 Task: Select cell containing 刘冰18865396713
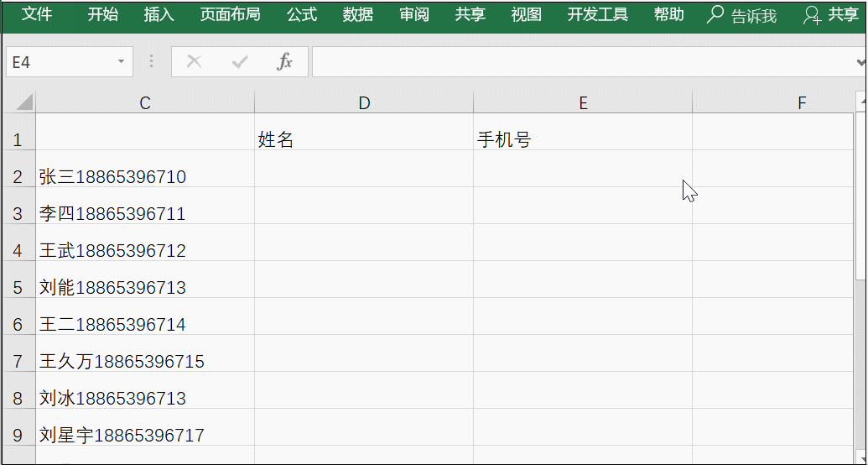pyautogui.click(x=145, y=391)
